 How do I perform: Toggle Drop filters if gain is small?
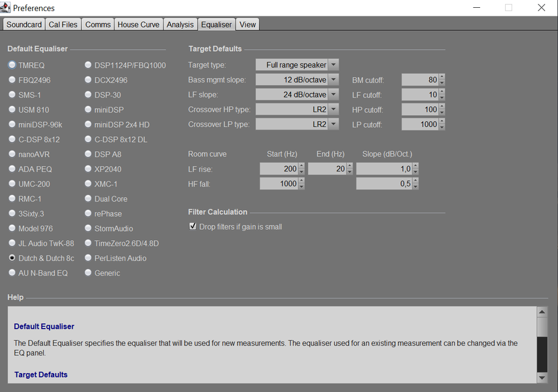(193, 226)
